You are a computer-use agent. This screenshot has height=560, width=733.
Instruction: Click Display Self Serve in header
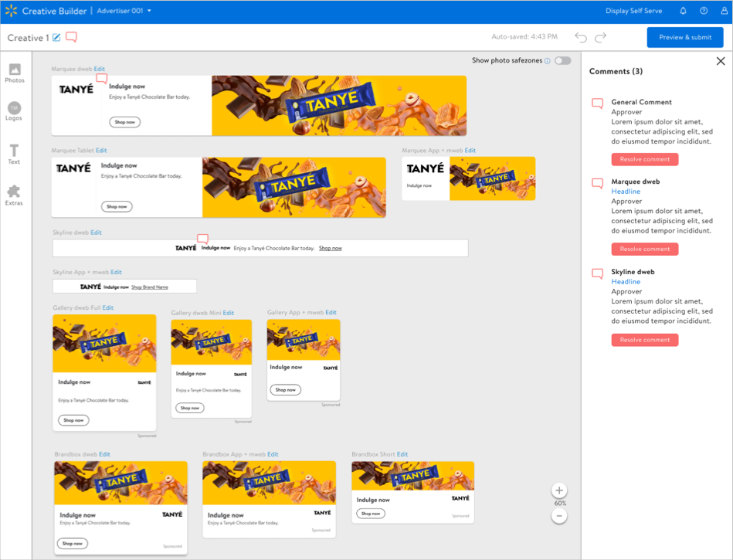tap(633, 11)
